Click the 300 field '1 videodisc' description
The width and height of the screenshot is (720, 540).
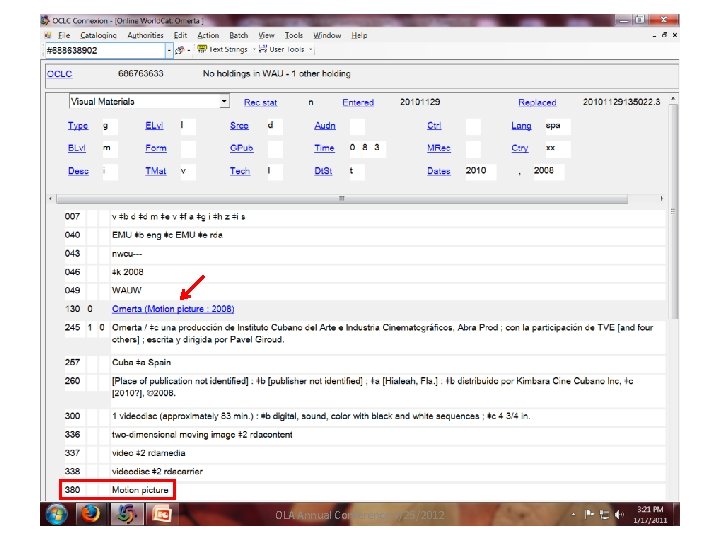coord(321,416)
